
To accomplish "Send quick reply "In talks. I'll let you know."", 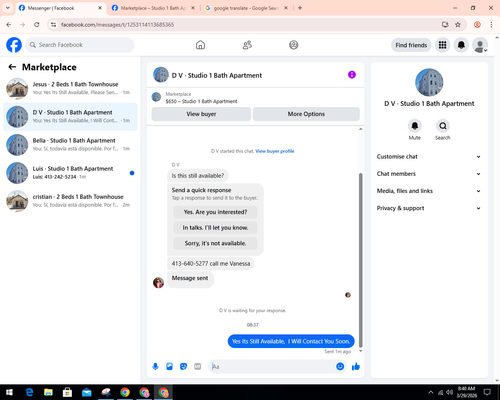I will (215, 228).
